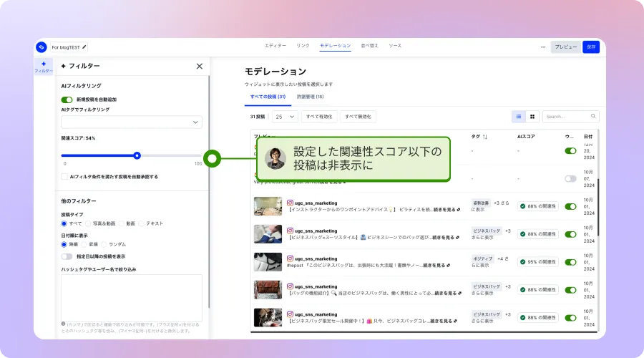The width and height of the screenshot is (644, 358).
Task: Select 降順 date order radio
Action: pyautogui.click(x=64, y=245)
